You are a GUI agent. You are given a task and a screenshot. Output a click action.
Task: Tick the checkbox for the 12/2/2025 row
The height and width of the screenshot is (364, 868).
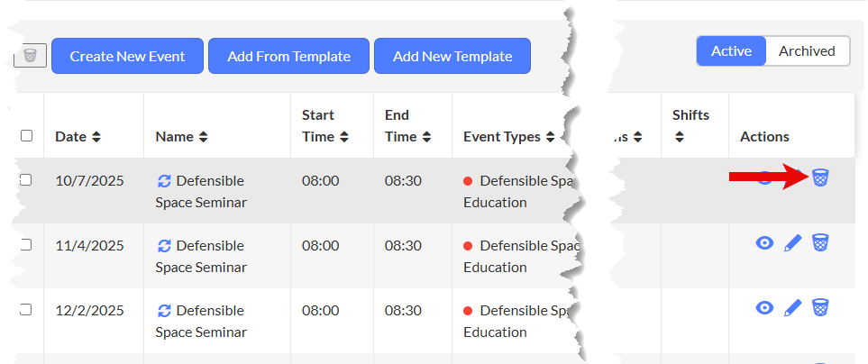(26, 310)
